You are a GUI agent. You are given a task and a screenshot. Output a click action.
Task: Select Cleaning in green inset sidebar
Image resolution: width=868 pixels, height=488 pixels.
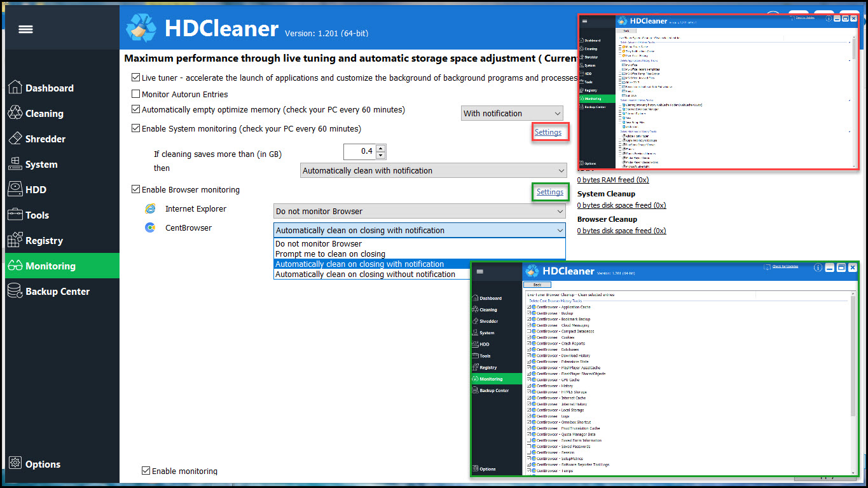488,309
